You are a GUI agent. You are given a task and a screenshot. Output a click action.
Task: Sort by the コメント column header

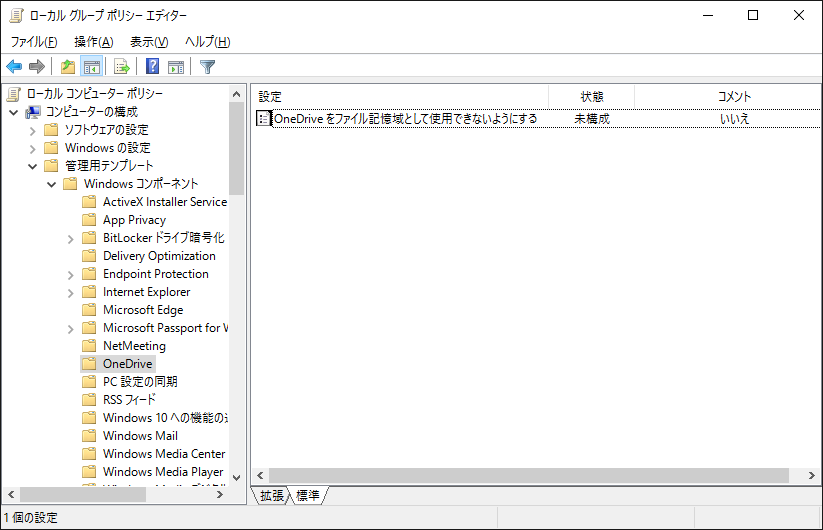[x=734, y=97]
